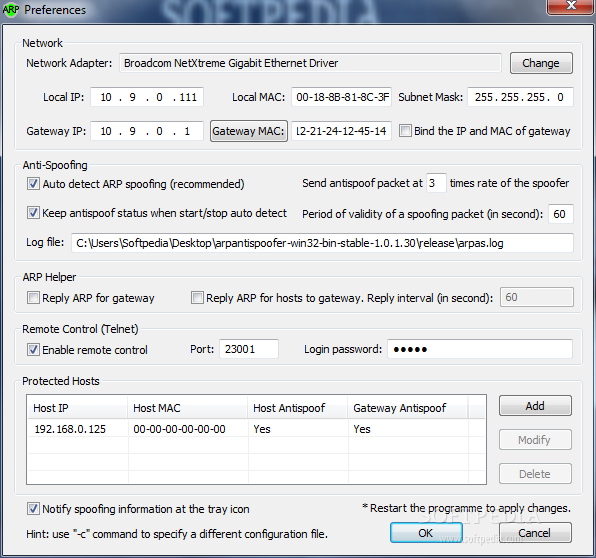Click the Subnet Mask field

(520, 97)
